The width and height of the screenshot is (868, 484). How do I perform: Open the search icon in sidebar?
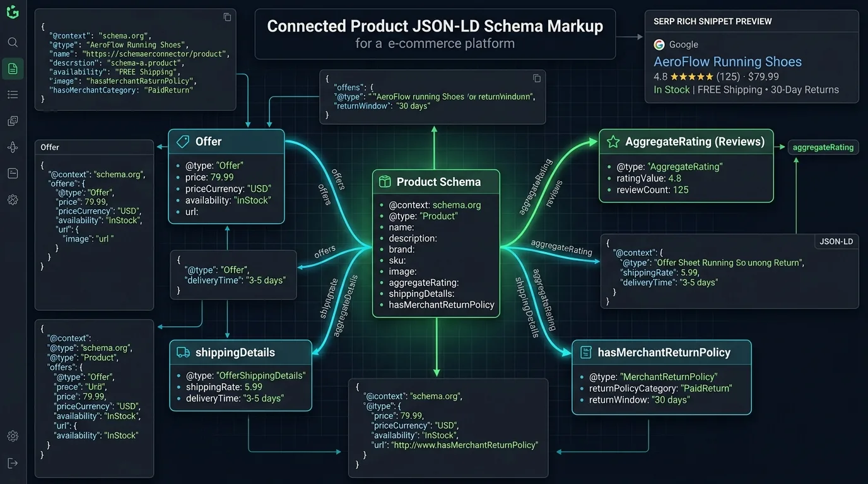(x=13, y=42)
